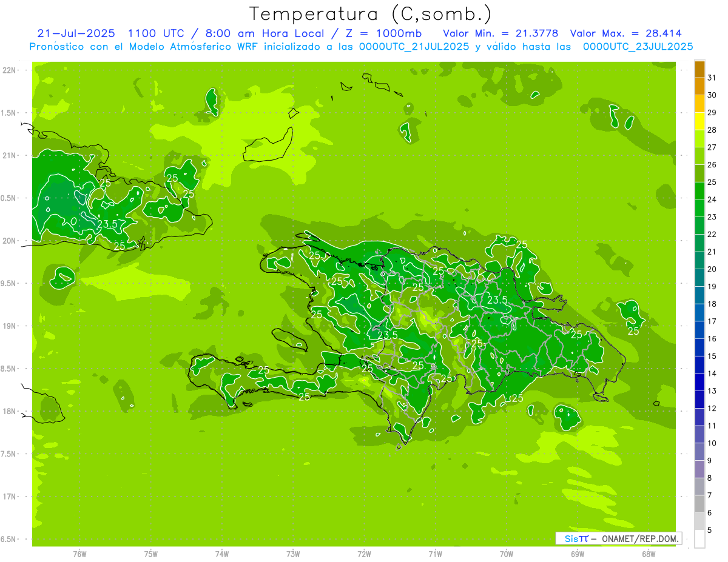
Task: Click the 5 label on the color scale
Action: 710,530
